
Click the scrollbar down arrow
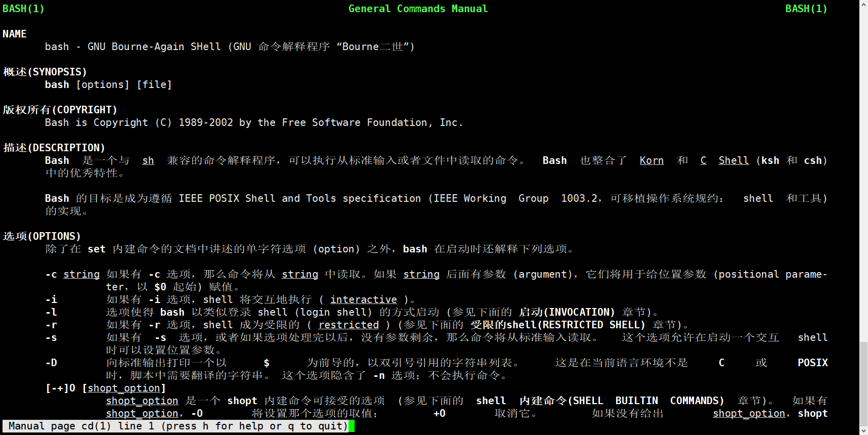tap(863, 430)
